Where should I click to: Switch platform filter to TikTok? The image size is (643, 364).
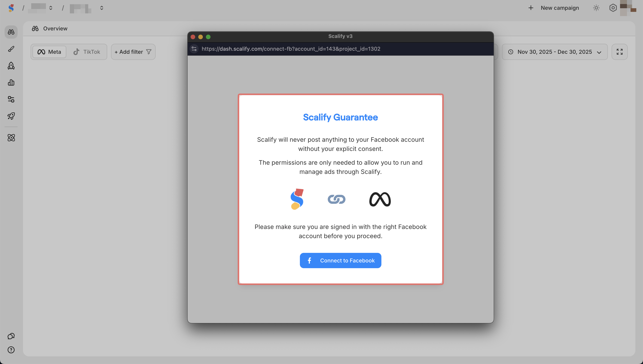click(86, 52)
